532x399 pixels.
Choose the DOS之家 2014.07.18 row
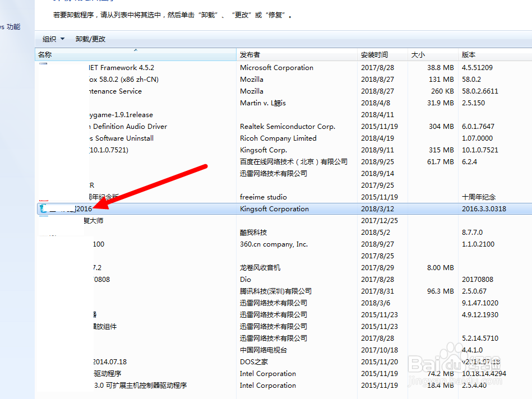point(284,361)
